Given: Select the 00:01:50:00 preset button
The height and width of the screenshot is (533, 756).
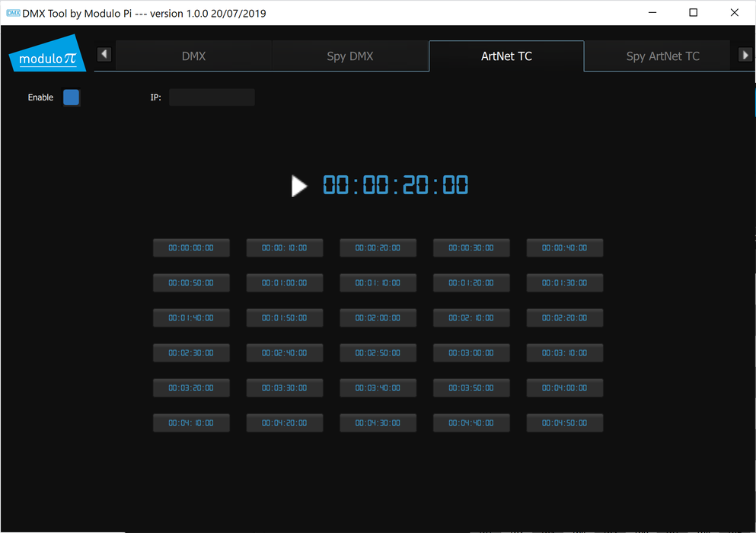Looking at the screenshot, I should click(x=285, y=318).
